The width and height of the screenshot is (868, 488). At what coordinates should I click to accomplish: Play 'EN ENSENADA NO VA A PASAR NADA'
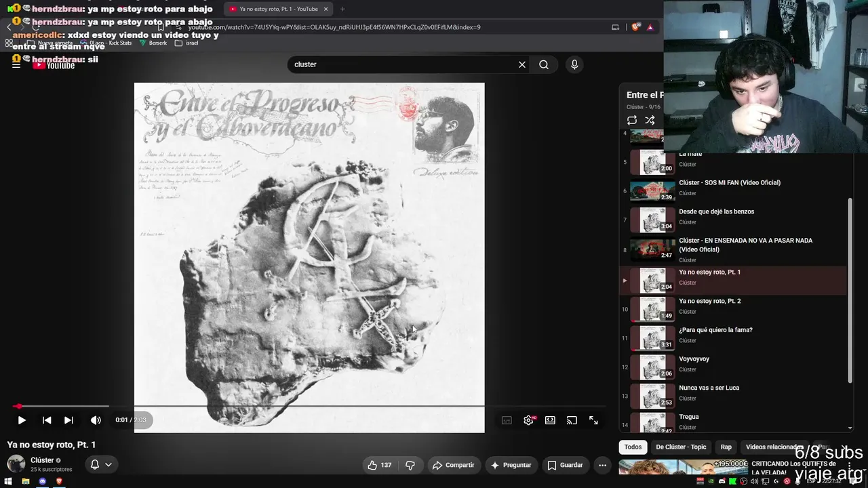point(745,245)
